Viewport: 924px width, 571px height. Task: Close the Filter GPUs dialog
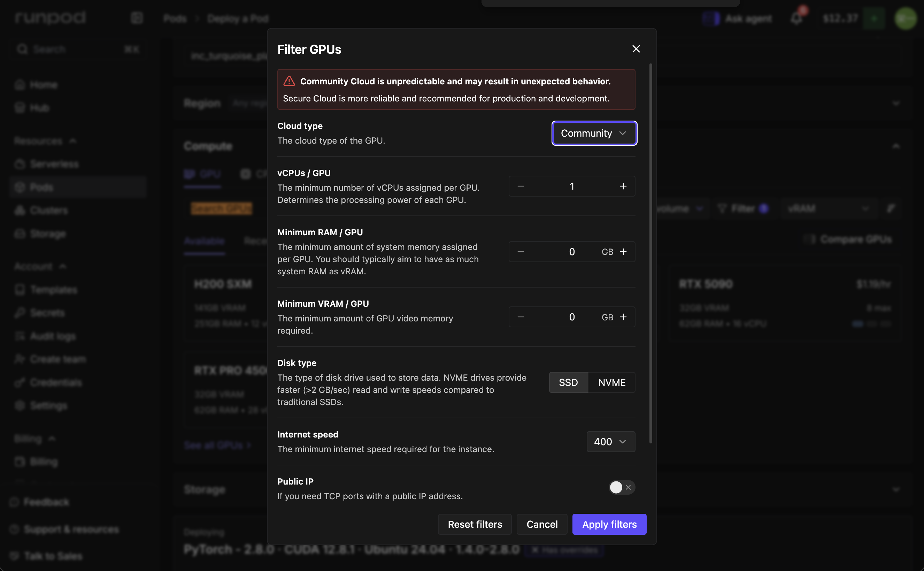pos(636,49)
